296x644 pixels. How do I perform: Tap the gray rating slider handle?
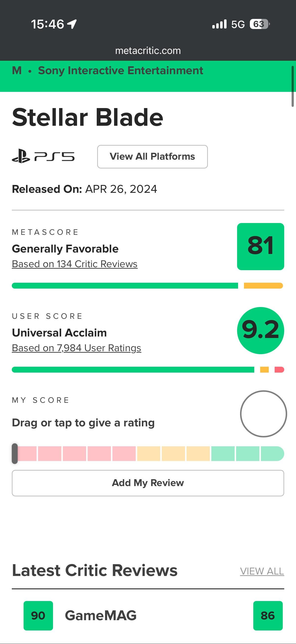[x=15, y=453]
